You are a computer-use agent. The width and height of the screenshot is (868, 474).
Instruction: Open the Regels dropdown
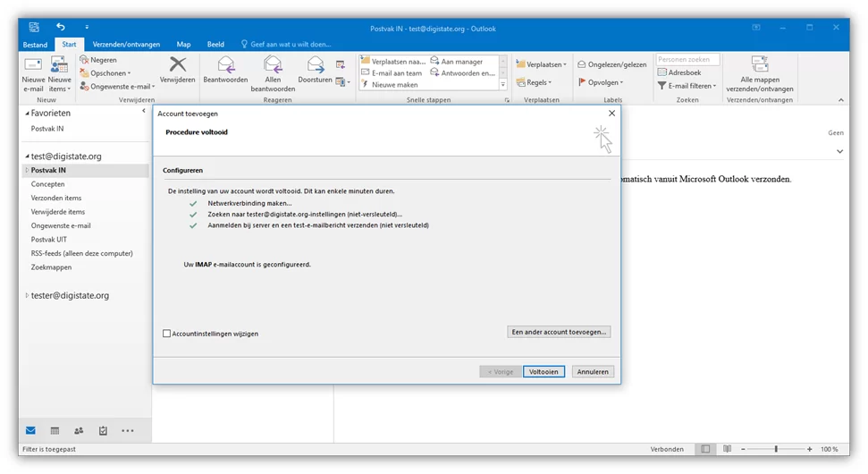tap(535, 82)
